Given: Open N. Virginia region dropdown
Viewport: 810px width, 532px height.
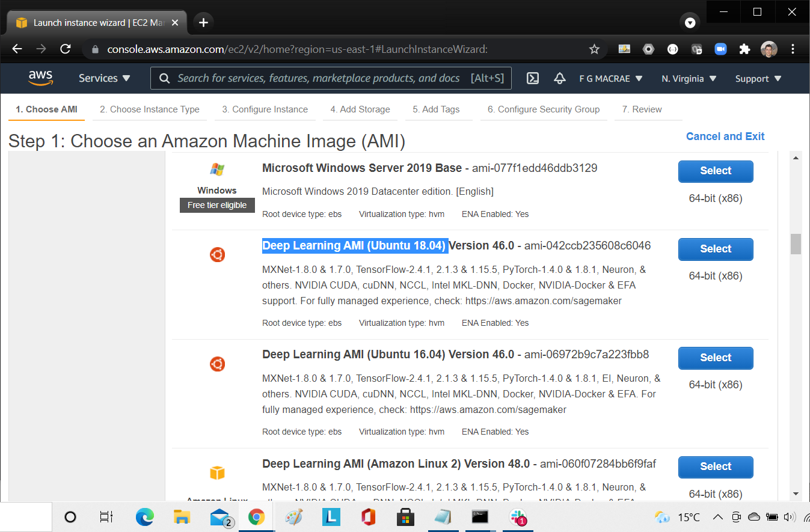Looking at the screenshot, I should point(689,79).
